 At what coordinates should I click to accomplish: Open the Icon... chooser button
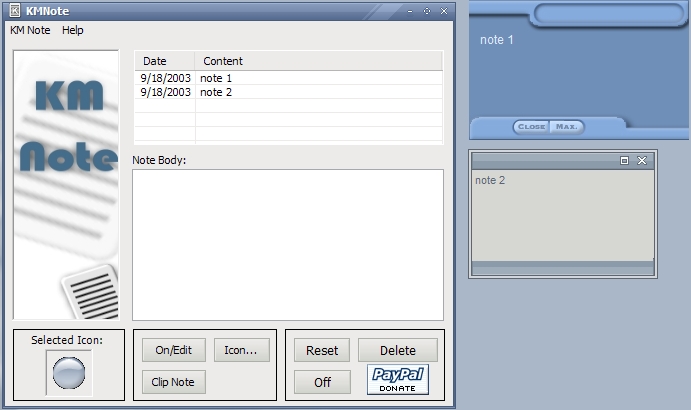click(x=241, y=350)
